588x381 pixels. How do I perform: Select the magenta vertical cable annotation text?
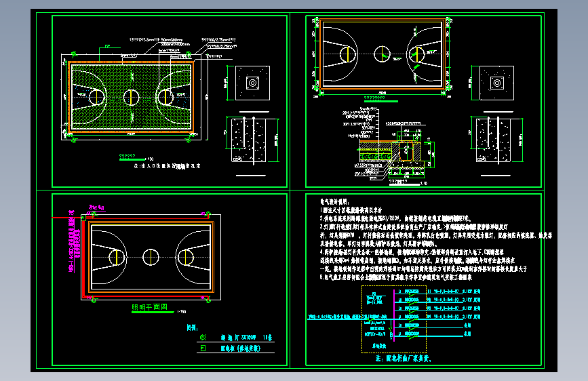(74, 242)
